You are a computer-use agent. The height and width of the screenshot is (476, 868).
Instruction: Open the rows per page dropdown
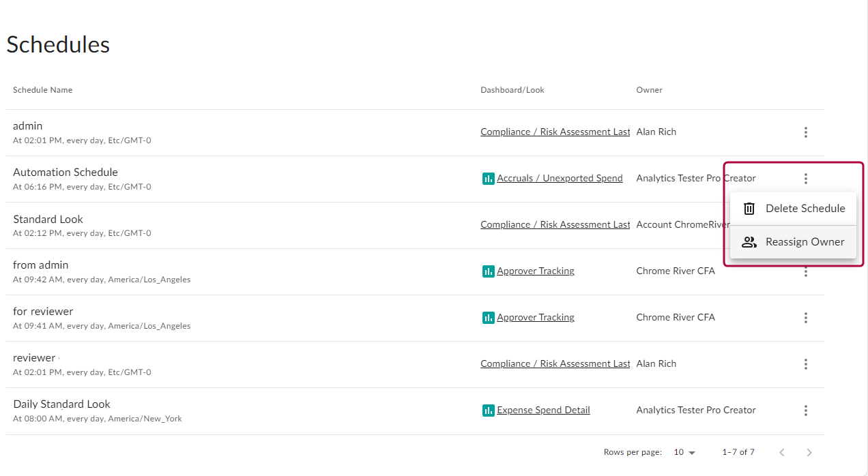(684, 451)
